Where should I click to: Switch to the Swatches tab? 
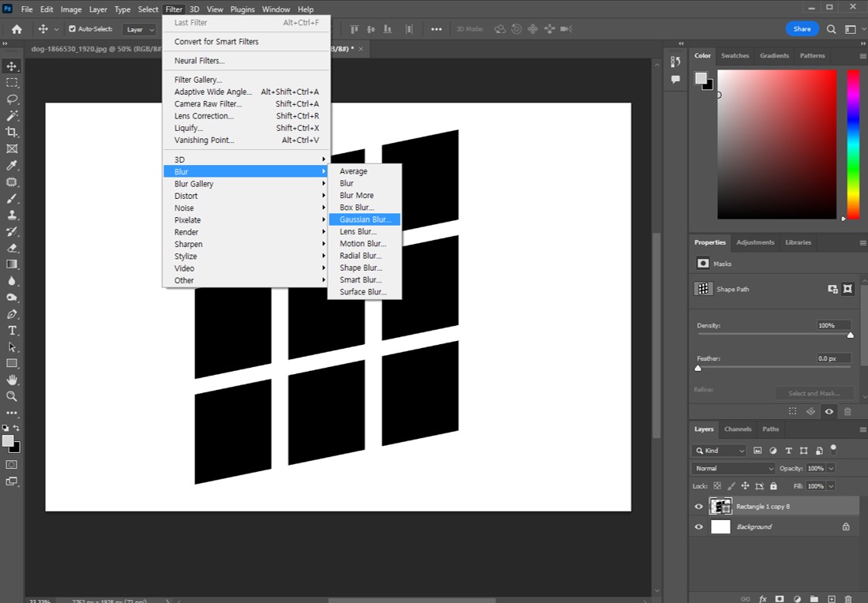[x=735, y=55]
